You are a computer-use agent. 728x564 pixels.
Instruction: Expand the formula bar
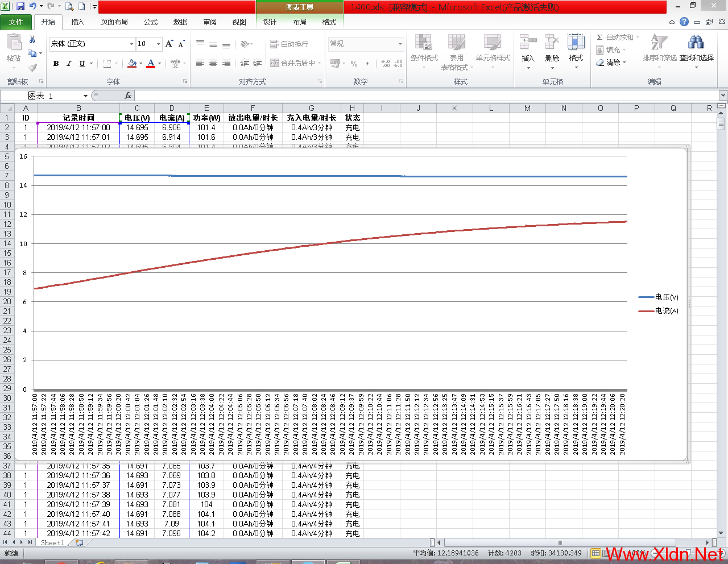pyautogui.click(x=723, y=96)
